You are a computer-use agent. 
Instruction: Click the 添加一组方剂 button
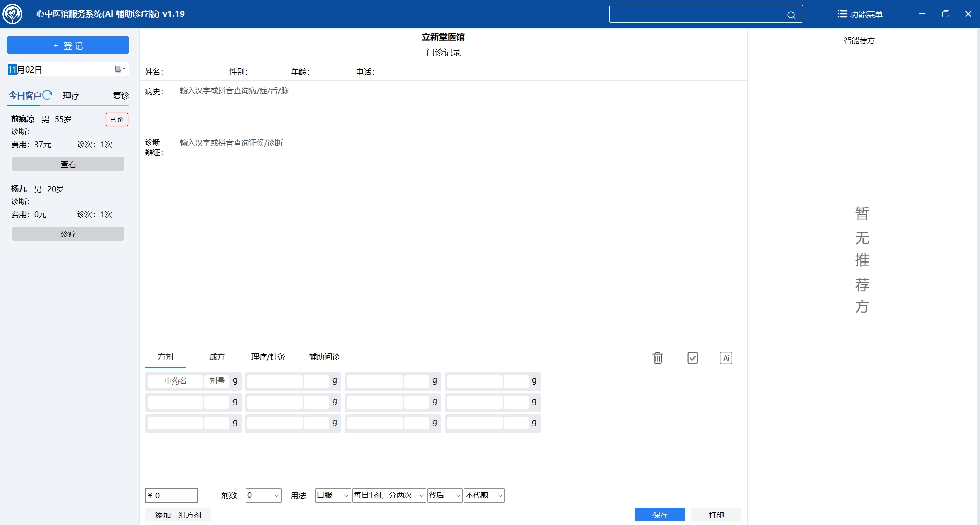tap(178, 514)
